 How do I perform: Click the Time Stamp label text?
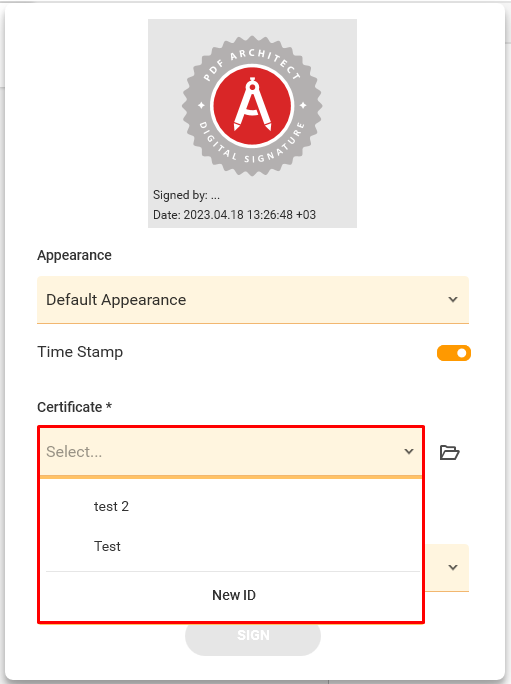pos(80,352)
